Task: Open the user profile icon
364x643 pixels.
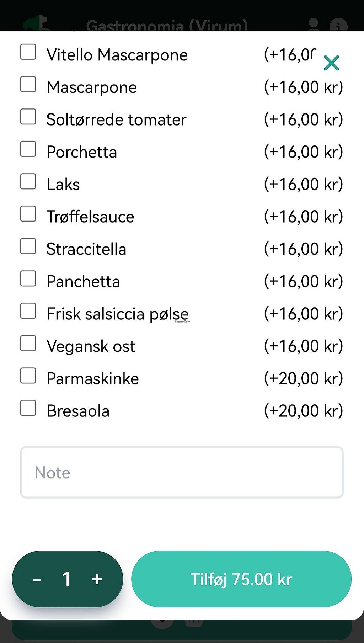Action: [x=313, y=25]
